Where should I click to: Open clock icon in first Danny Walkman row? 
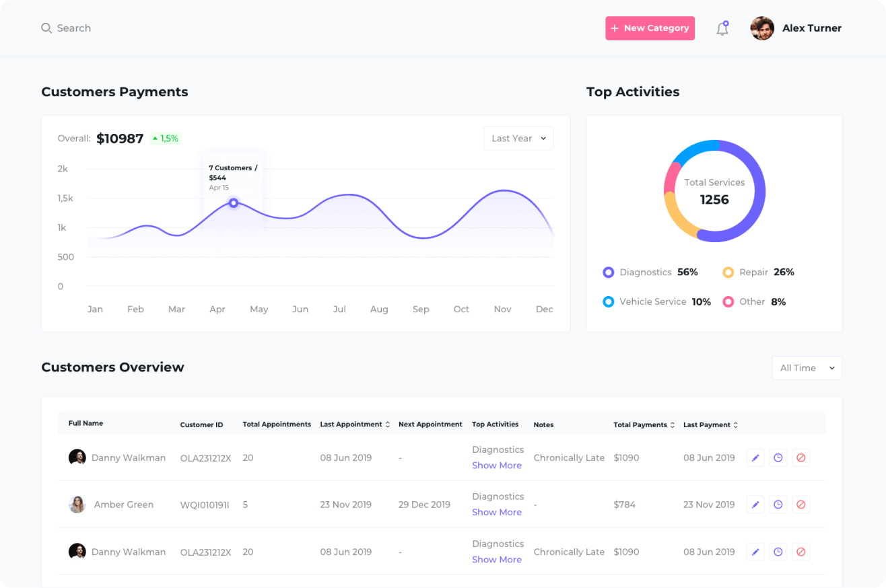click(778, 457)
